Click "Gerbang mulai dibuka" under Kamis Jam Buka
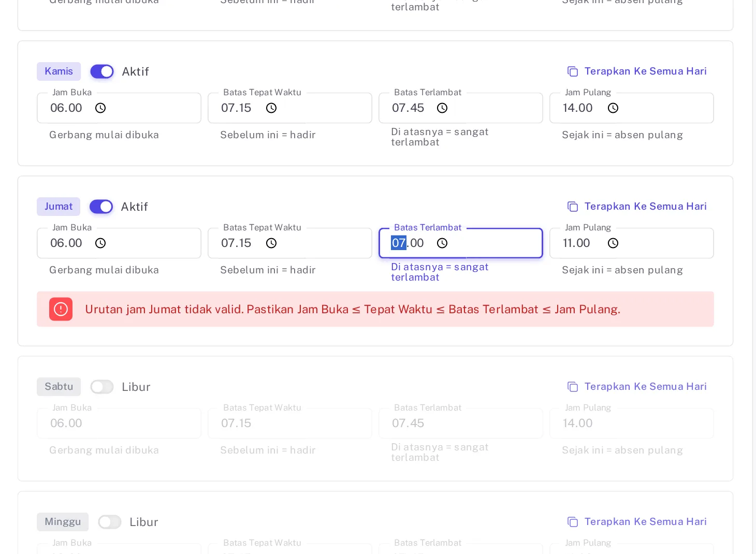Screen dimensions: 756x554 tap(104, 135)
